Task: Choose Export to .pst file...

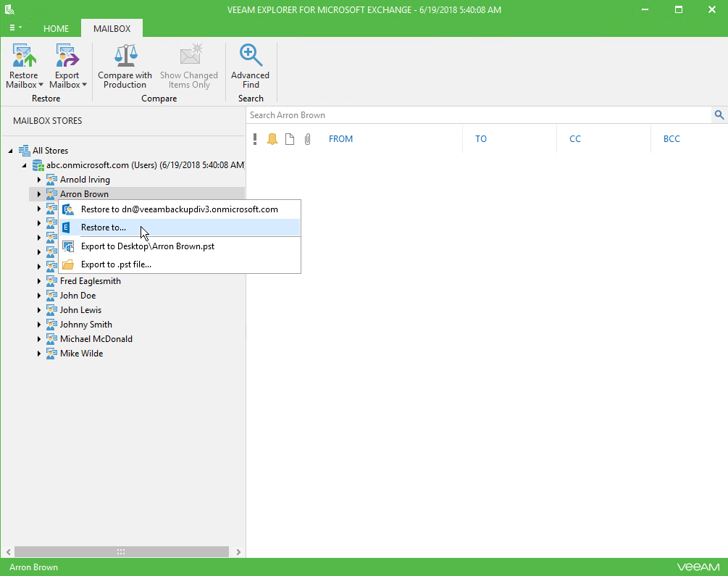Action: pos(180,264)
